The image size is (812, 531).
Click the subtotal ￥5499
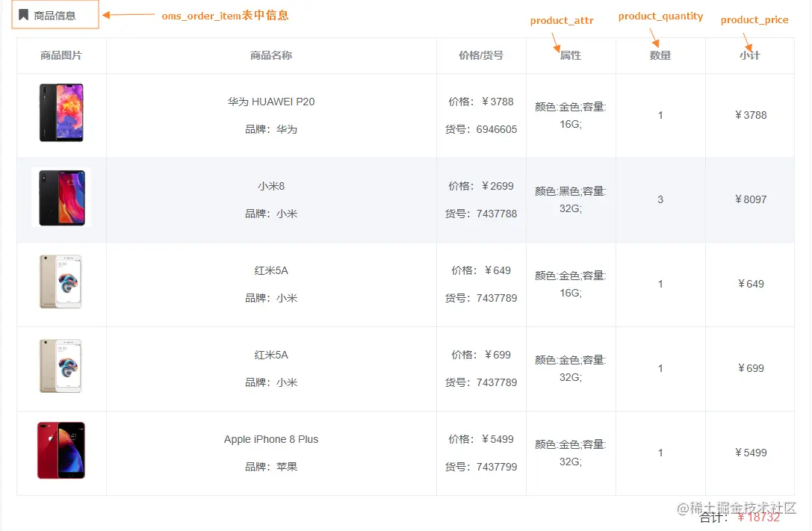point(751,453)
